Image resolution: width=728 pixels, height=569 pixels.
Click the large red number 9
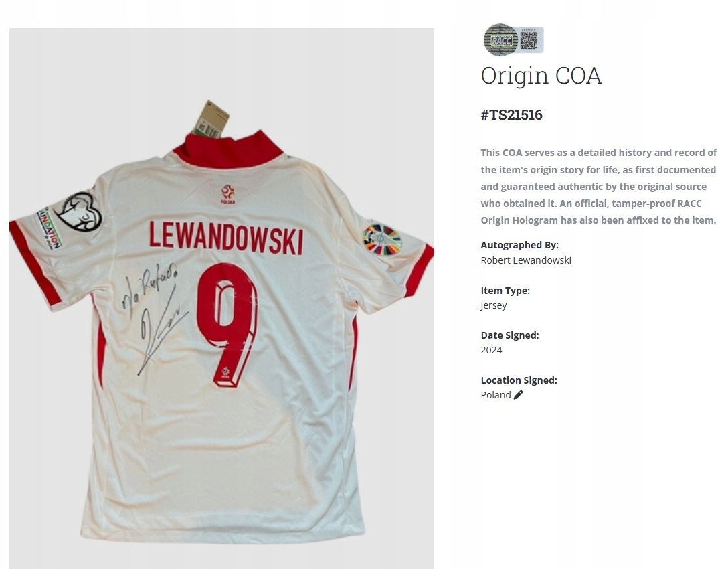click(x=227, y=325)
